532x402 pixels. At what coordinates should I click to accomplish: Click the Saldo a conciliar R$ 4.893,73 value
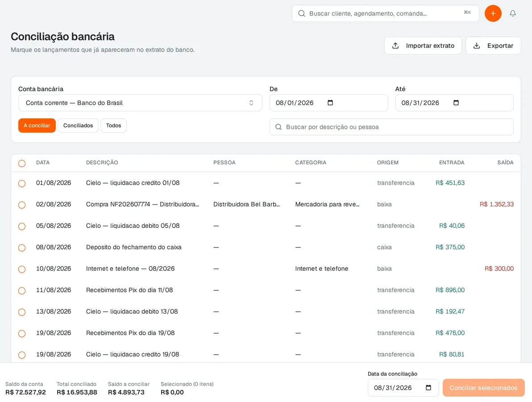click(x=126, y=392)
